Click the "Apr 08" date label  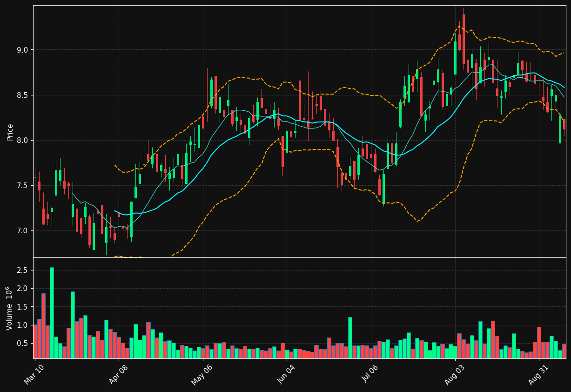(118, 373)
